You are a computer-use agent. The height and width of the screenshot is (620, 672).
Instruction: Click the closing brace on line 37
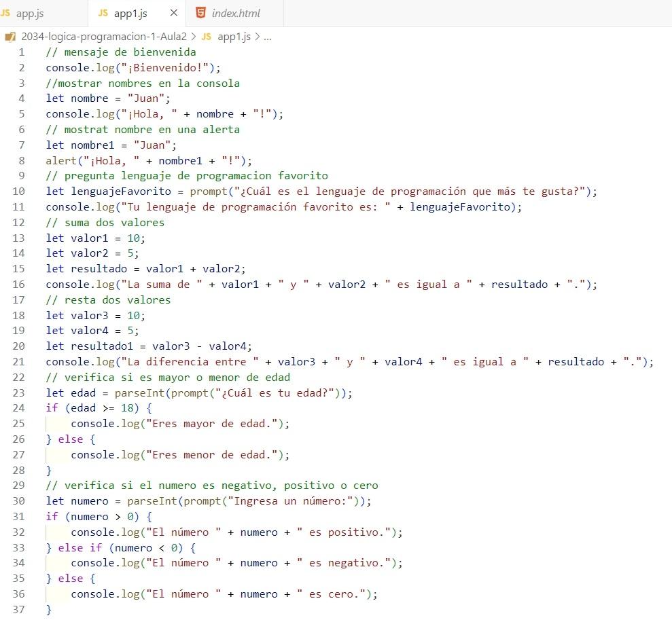(x=49, y=609)
